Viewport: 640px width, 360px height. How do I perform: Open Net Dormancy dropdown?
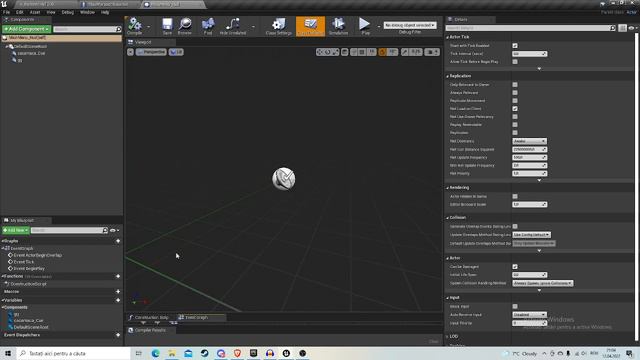pos(529,141)
